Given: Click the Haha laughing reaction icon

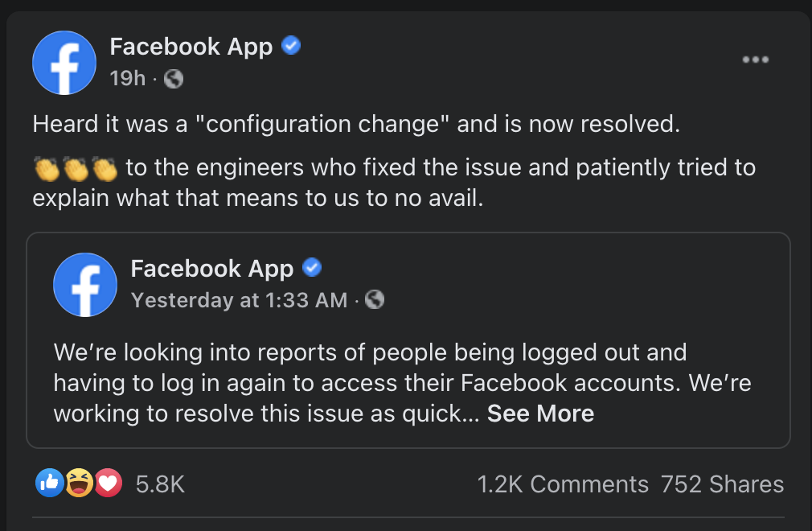Looking at the screenshot, I should [79, 483].
